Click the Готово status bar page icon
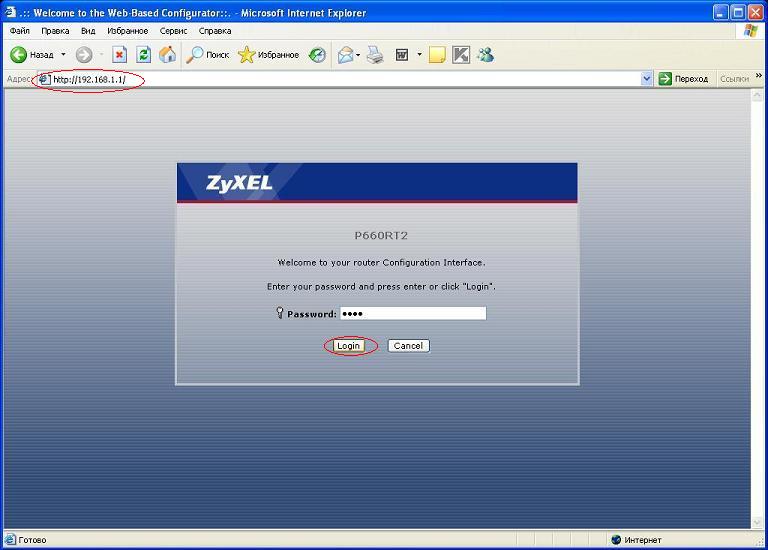 tap(10, 540)
